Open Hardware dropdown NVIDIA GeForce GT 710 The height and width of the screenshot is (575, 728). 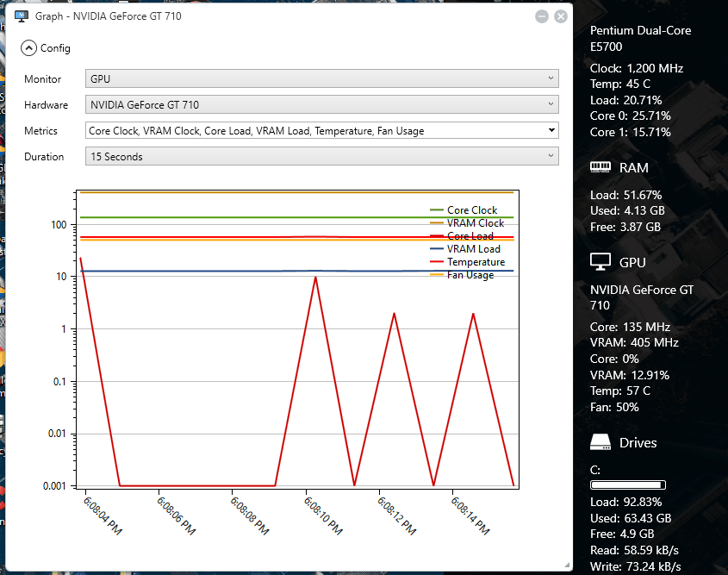[321, 104]
